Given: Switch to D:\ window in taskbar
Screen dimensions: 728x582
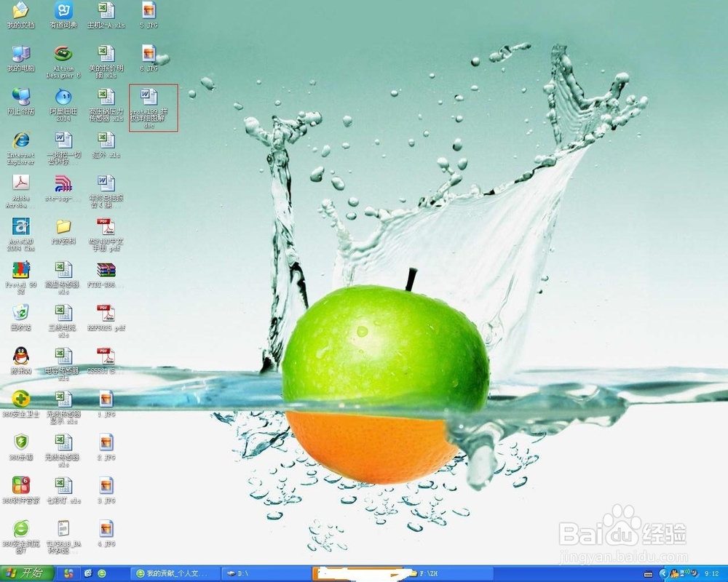Looking at the screenshot, I should pos(265,574).
